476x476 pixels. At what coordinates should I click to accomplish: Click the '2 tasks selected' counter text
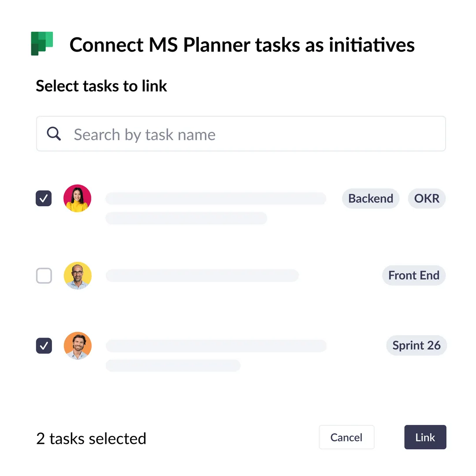tap(91, 438)
